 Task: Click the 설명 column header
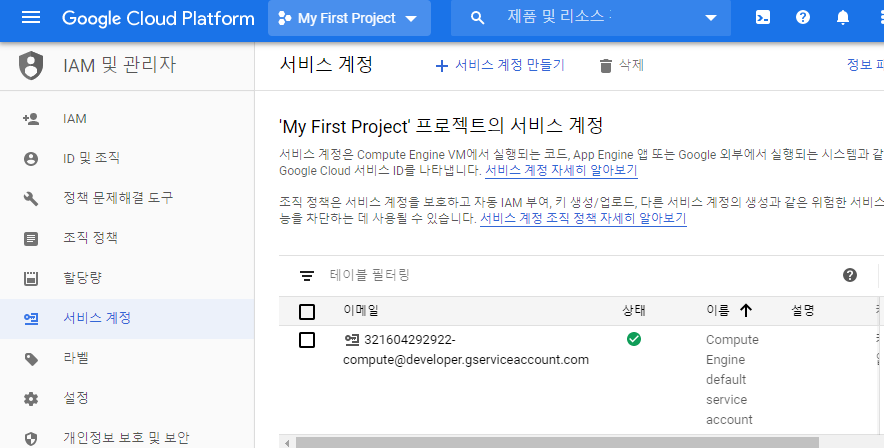point(802,310)
